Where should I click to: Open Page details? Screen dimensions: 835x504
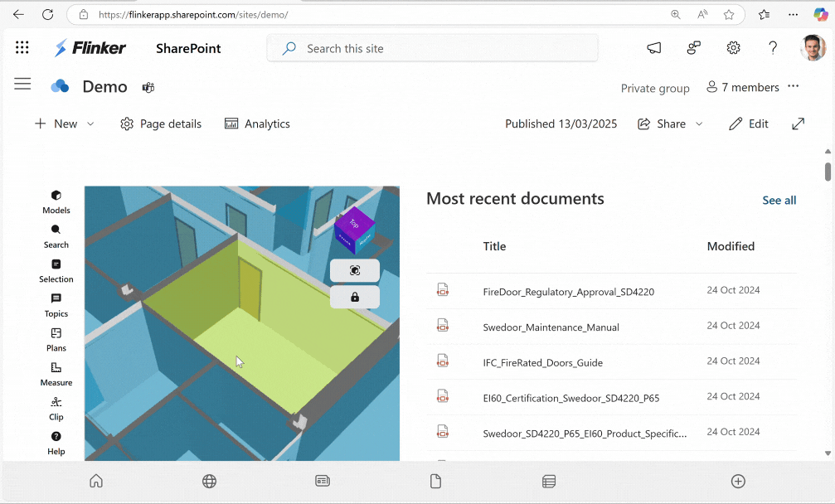(x=161, y=124)
